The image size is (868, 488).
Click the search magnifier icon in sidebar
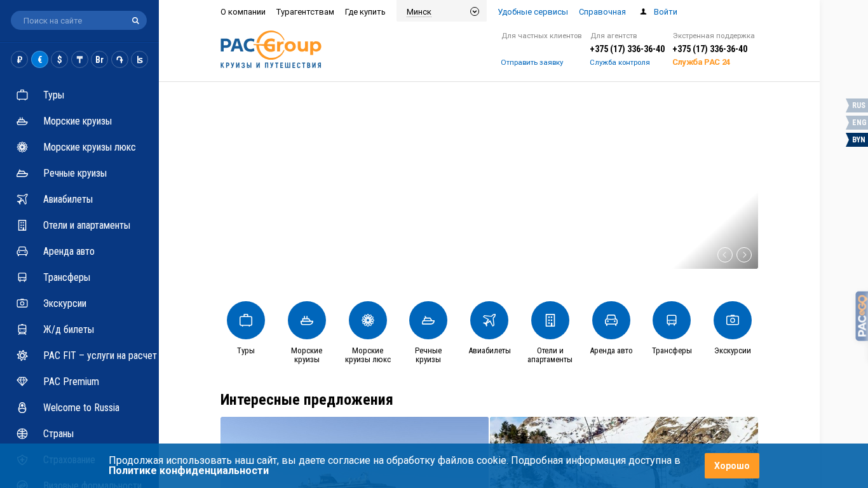point(135,20)
